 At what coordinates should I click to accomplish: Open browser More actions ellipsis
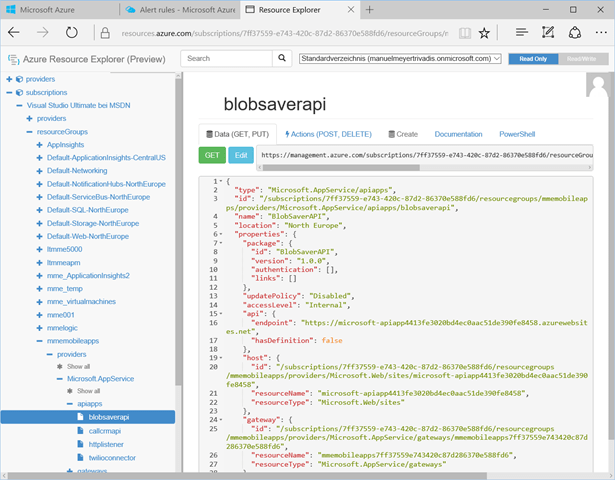[601, 33]
